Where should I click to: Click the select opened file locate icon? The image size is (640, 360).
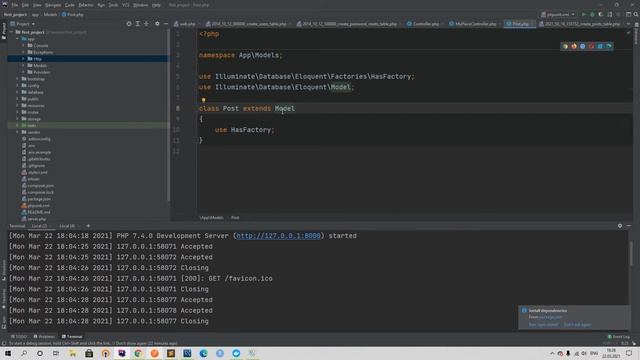[129, 24]
